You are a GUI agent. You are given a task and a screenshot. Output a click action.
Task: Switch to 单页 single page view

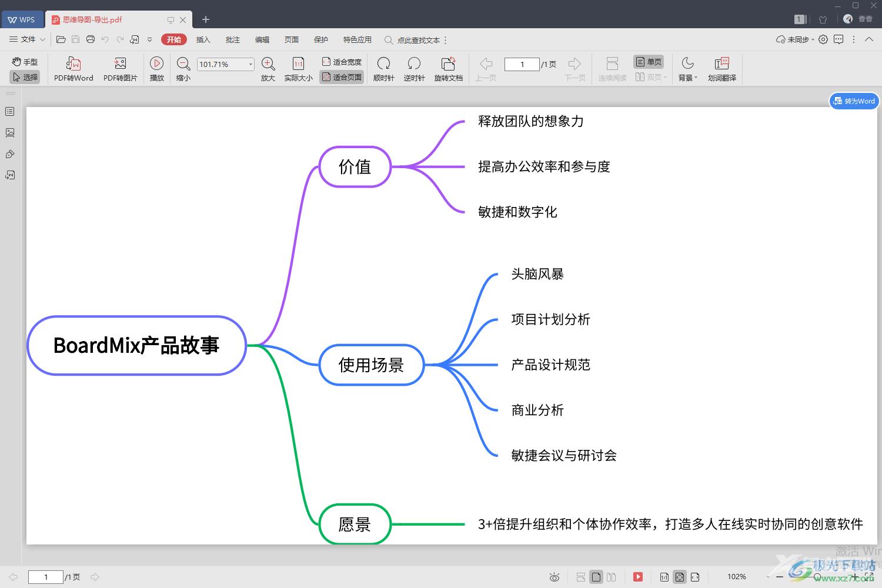tap(649, 62)
